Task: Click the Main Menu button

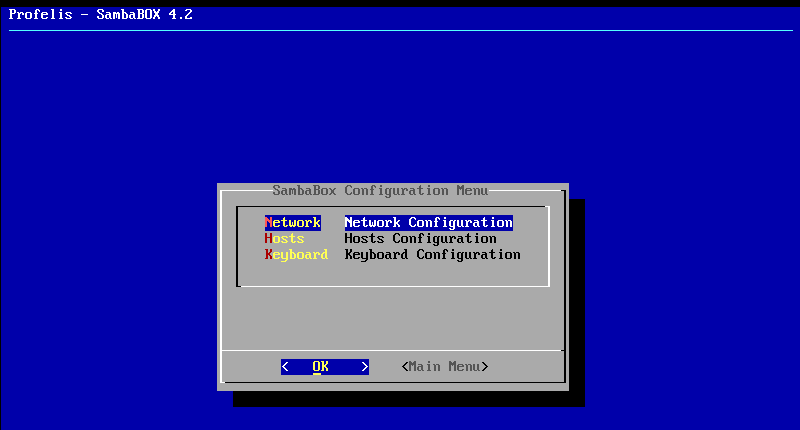Action: tap(444, 367)
